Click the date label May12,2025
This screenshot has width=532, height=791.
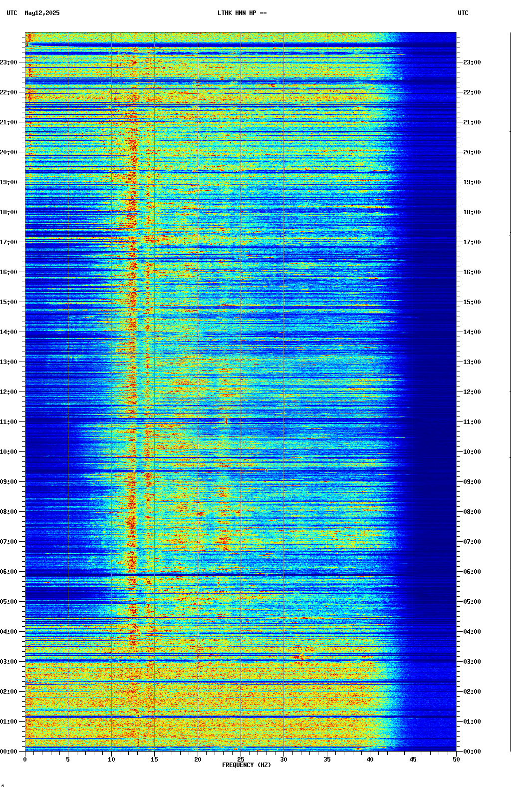(x=42, y=13)
